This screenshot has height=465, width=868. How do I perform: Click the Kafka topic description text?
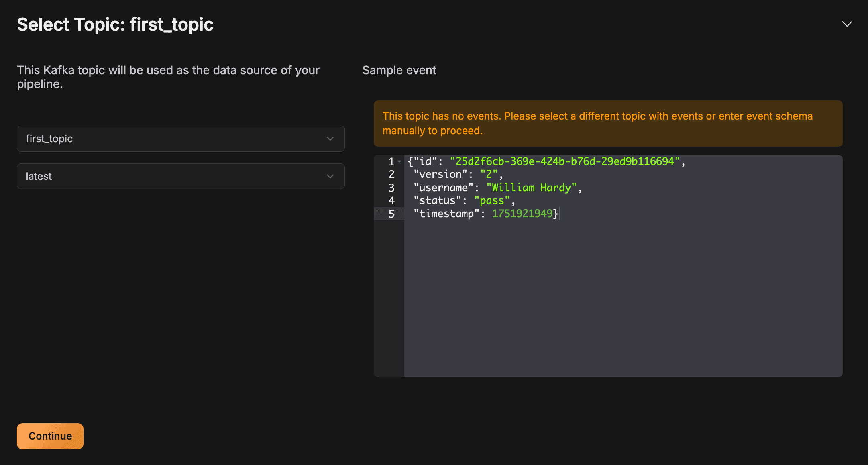tap(168, 77)
